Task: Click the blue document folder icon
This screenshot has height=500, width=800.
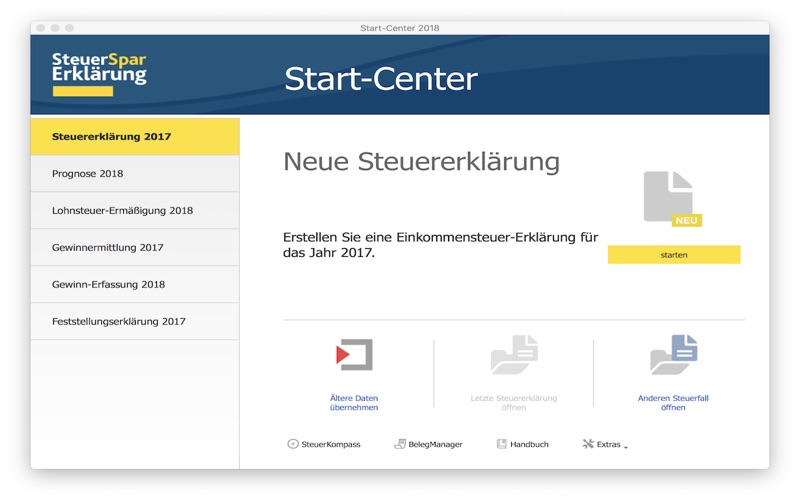Action: (x=673, y=354)
